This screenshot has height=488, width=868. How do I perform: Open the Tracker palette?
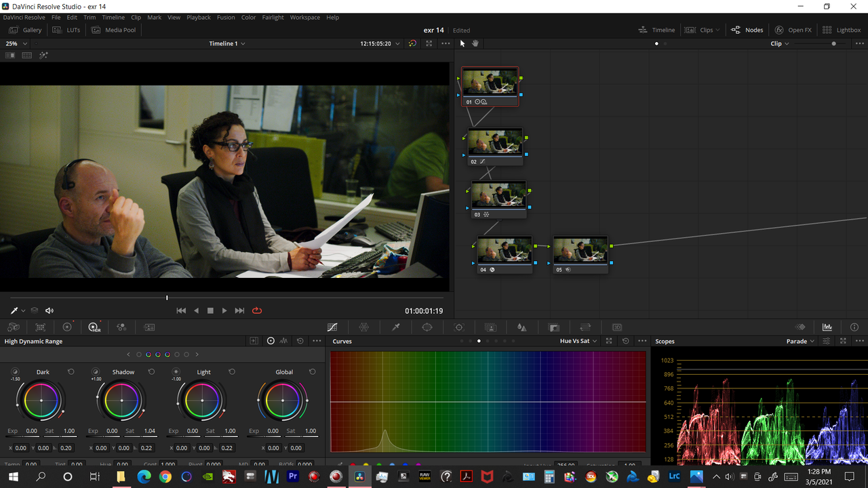[459, 327]
